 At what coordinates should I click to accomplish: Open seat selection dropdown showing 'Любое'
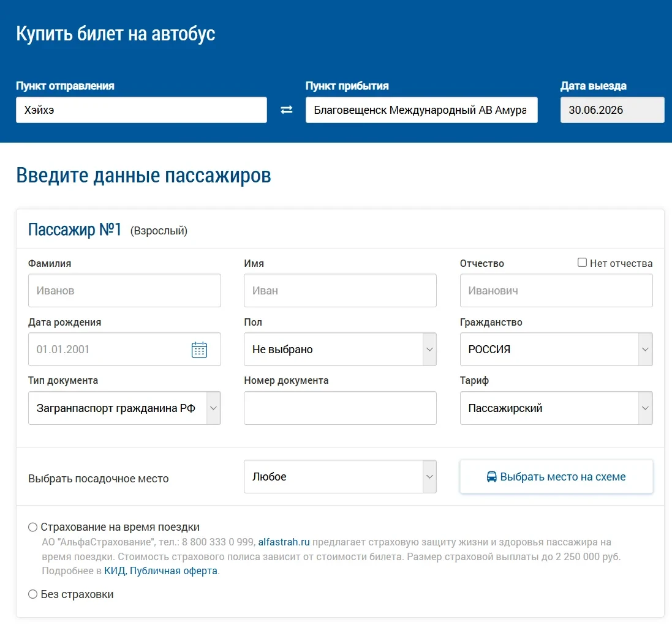pos(340,477)
